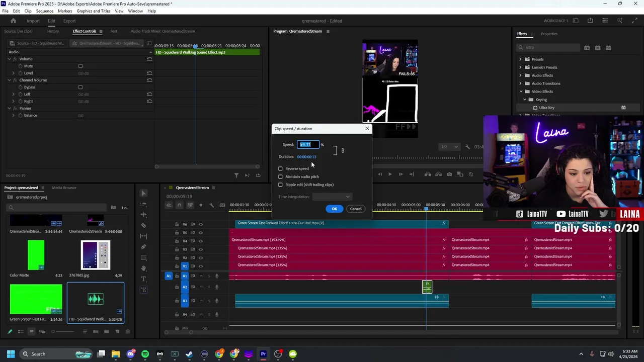Select the Ripple Edit tool

(144, 215)
